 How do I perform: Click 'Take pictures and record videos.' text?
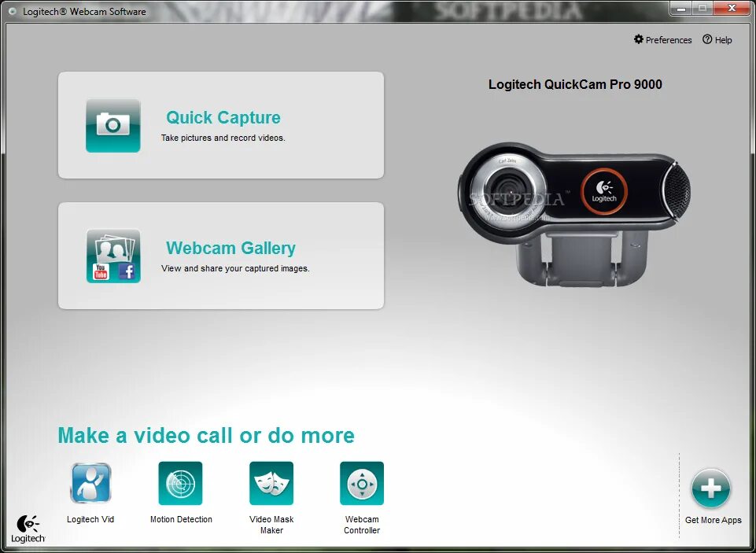click(223, 138)
